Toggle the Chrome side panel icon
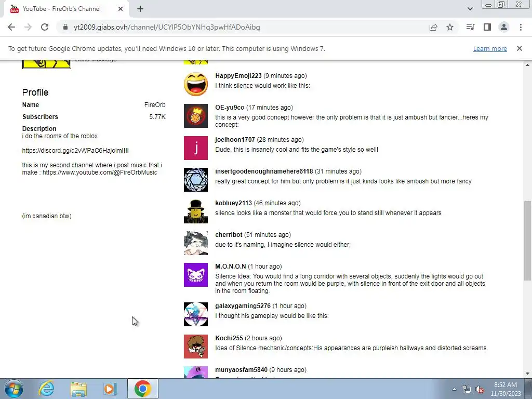The image size is (532, 399). (487, 27)
